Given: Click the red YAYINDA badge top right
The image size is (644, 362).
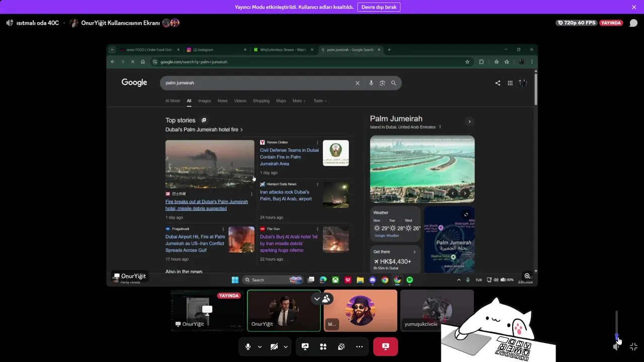Looking at the screenshot, I should [x=611, y=23].
